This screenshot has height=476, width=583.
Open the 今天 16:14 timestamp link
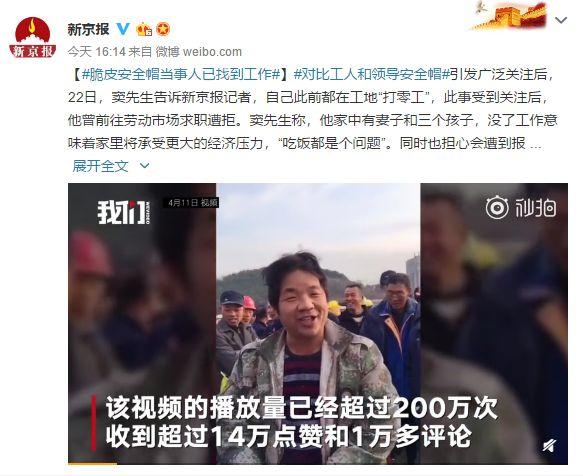pos(97,52)
